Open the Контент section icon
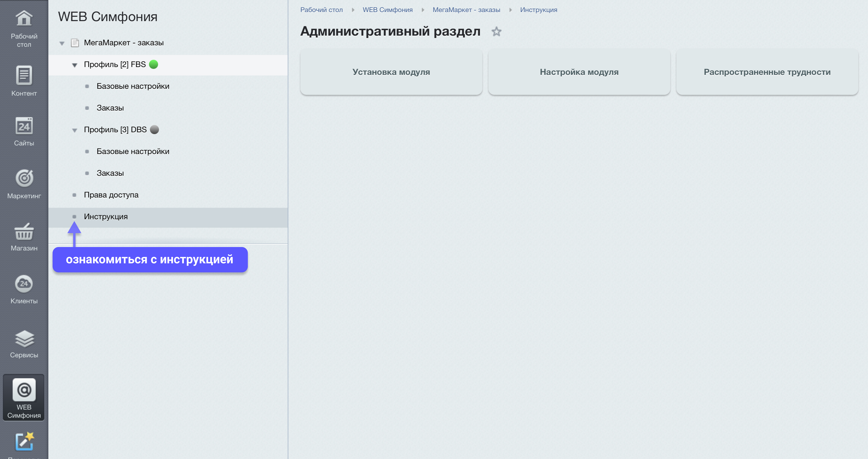 [x=24, y=75]
